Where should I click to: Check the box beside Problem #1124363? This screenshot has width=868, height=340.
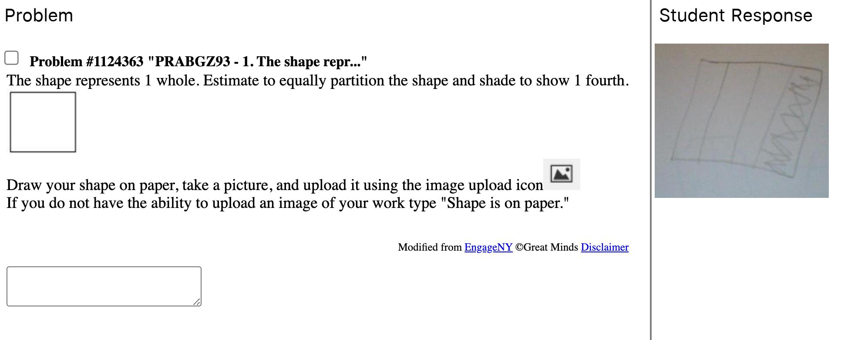point(12,58)
